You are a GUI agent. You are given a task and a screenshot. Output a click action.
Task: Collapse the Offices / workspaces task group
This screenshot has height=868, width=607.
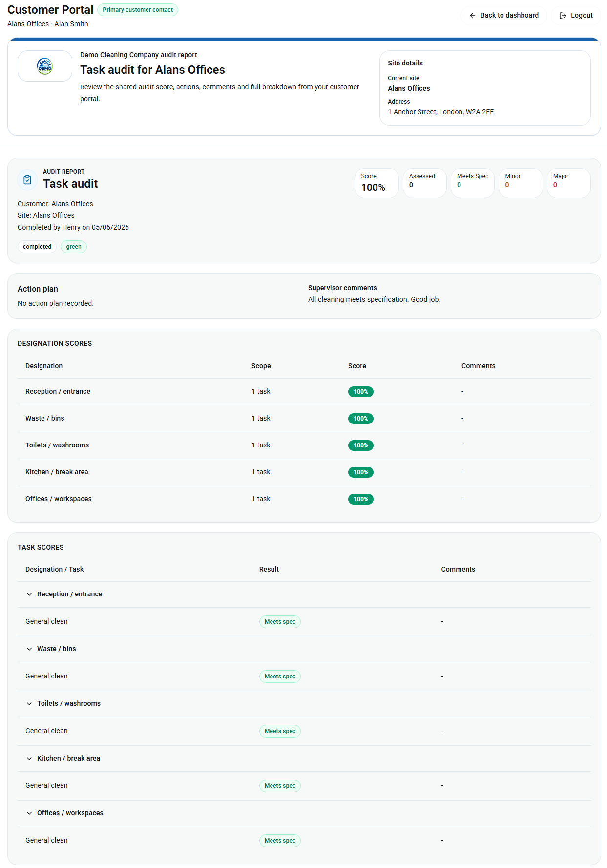click(x=29, y=813)
